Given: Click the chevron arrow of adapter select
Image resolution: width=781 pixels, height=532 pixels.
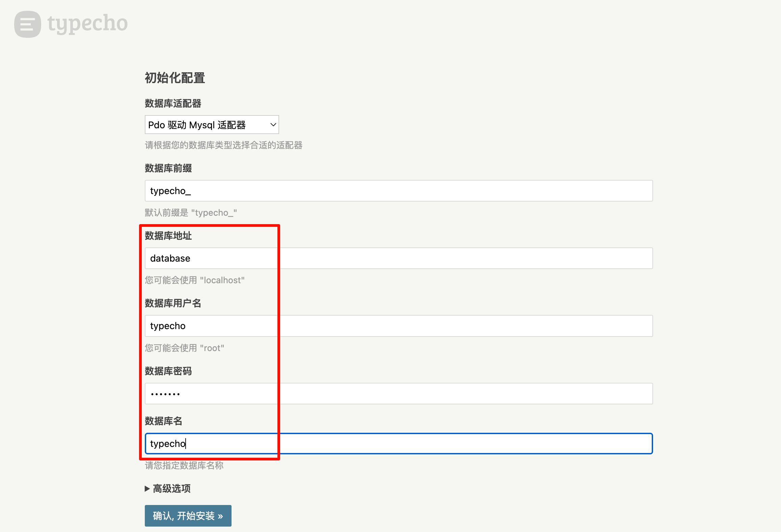Looking at the screenshot, I should (273, 125).
